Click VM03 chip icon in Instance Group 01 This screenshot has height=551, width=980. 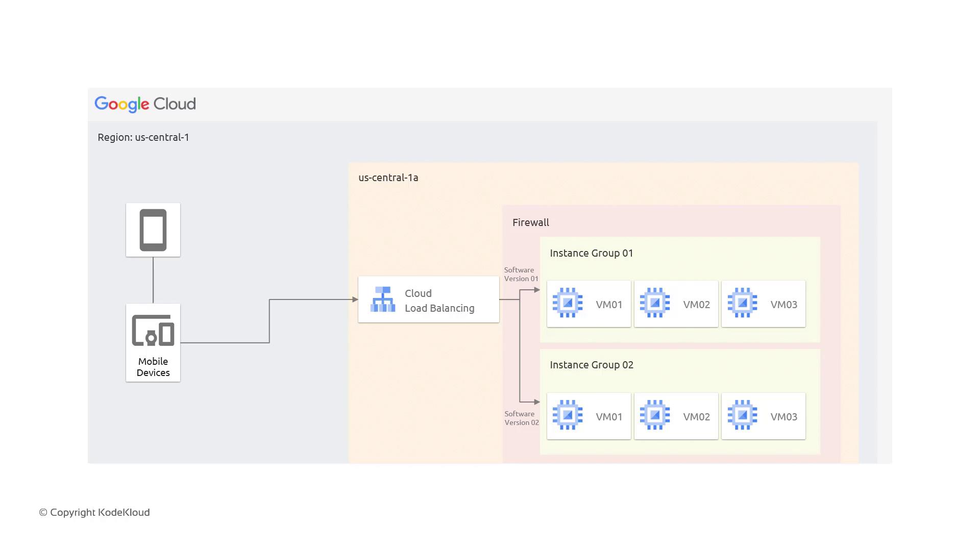(x=742, y=303)
